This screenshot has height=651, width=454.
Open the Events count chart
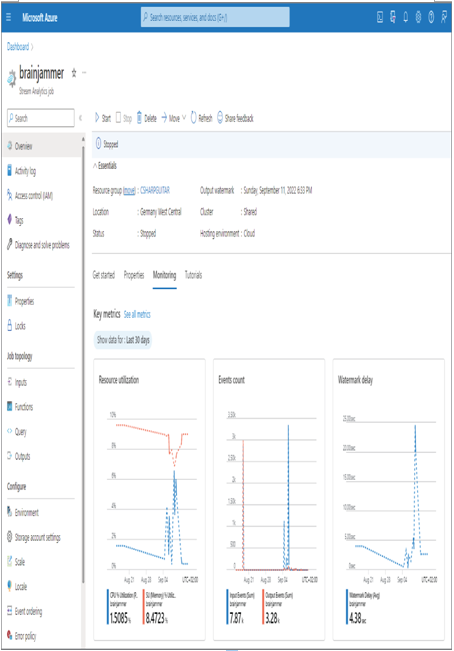point(269,499)
